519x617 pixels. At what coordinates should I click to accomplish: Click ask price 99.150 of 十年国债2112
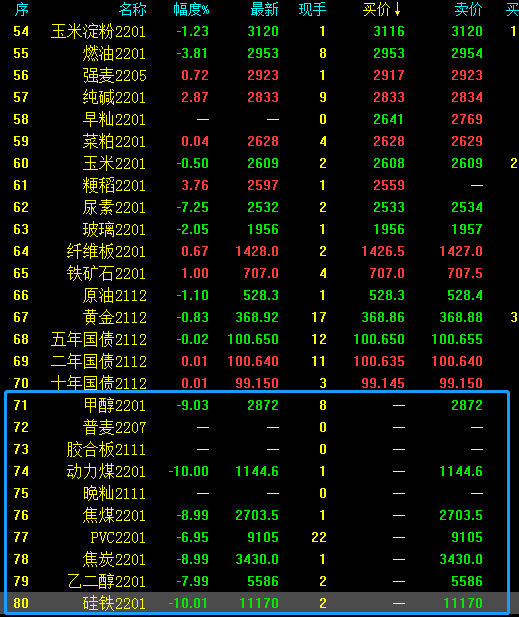point(461,383)
